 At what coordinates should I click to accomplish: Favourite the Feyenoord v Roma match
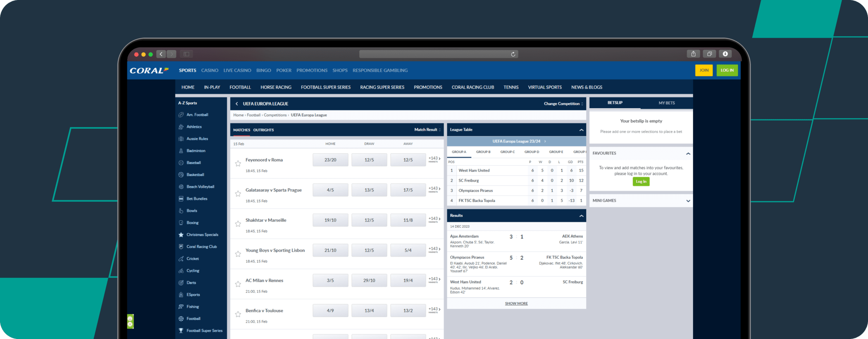coord(238,163)
